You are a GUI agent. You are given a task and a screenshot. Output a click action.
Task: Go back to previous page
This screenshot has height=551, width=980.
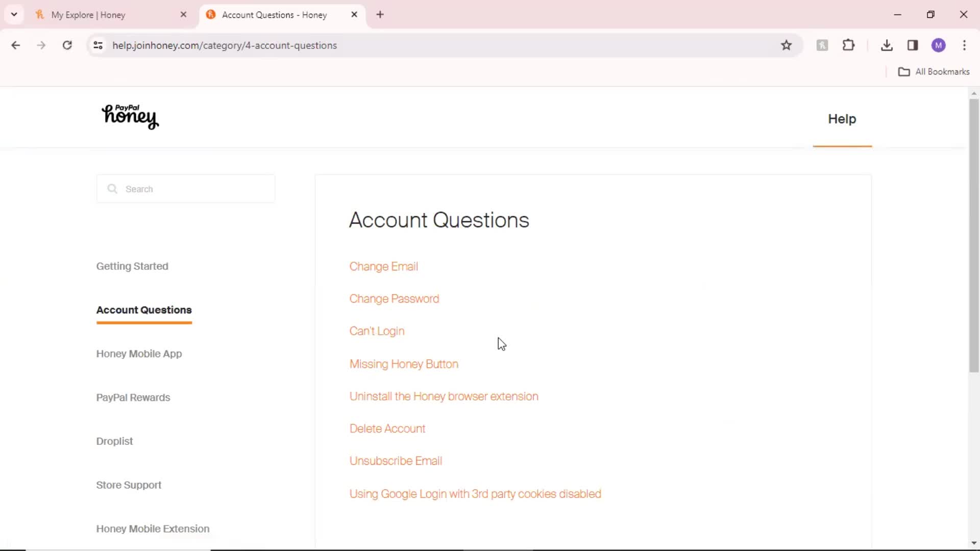[x=16, y=45]
